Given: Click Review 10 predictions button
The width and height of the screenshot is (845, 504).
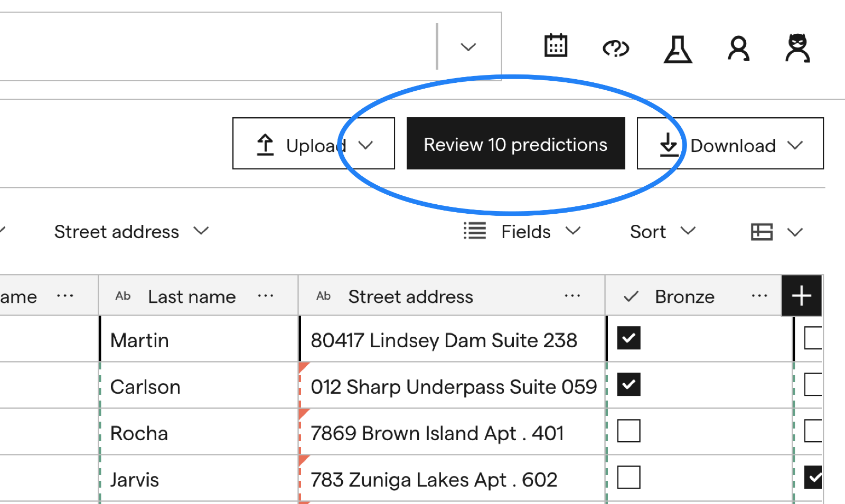Looking at the screenshot, I should (516, 144).
